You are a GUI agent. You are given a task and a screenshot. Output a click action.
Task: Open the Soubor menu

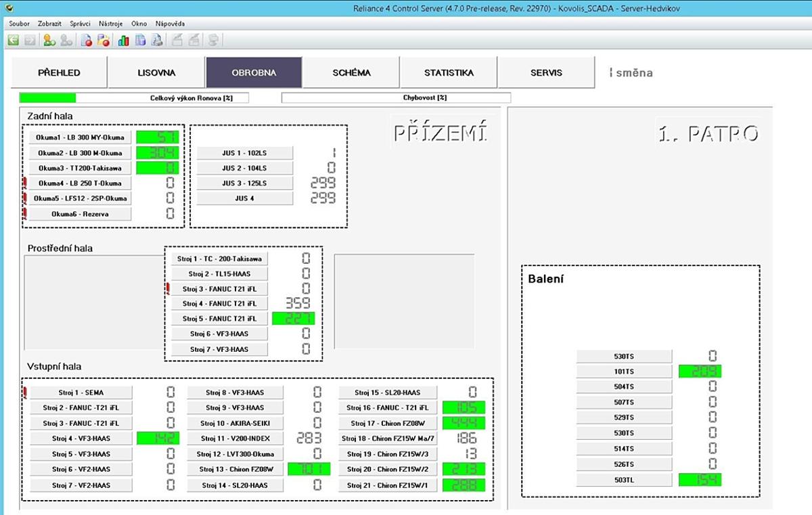[19, 23]
